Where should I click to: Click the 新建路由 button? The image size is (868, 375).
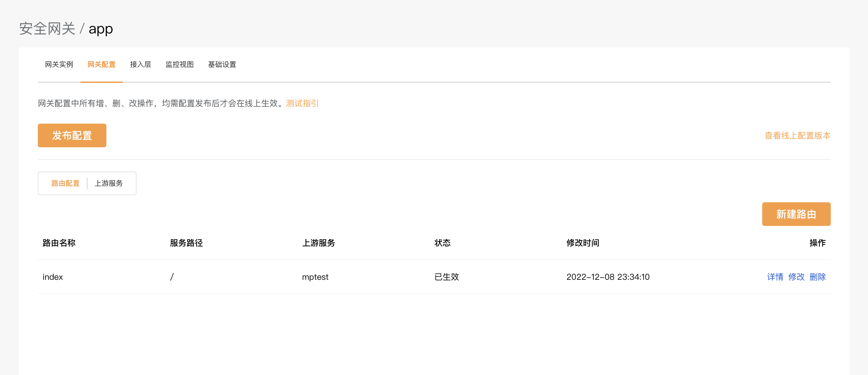click(x=796, y=214)
